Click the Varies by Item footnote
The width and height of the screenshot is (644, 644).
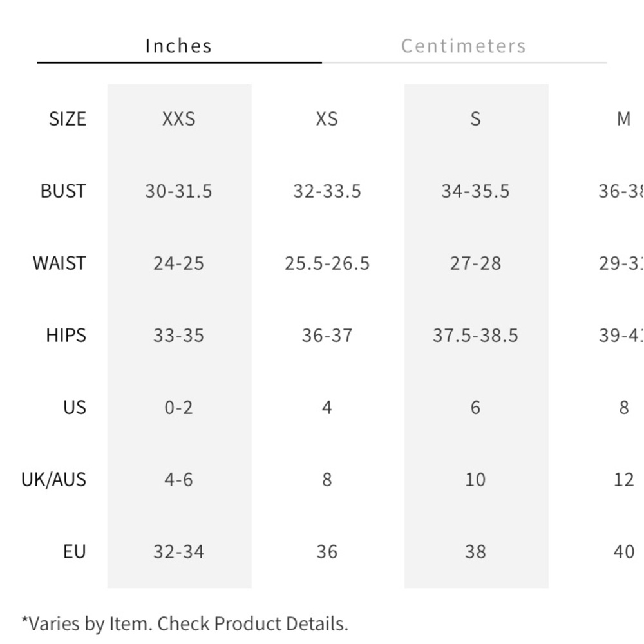[x=185, y=623]
